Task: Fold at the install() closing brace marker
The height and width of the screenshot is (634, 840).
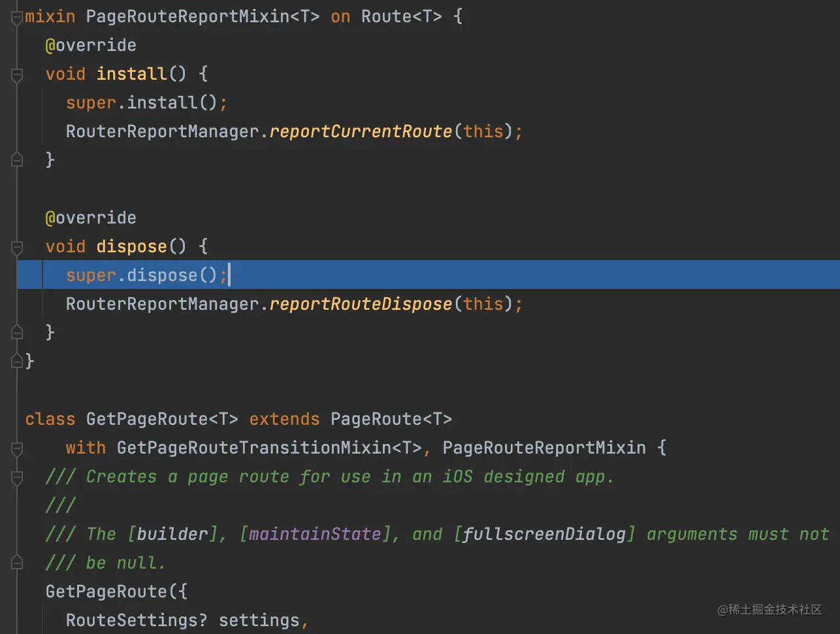Action: pyautogui.click(x=17, y=159)
